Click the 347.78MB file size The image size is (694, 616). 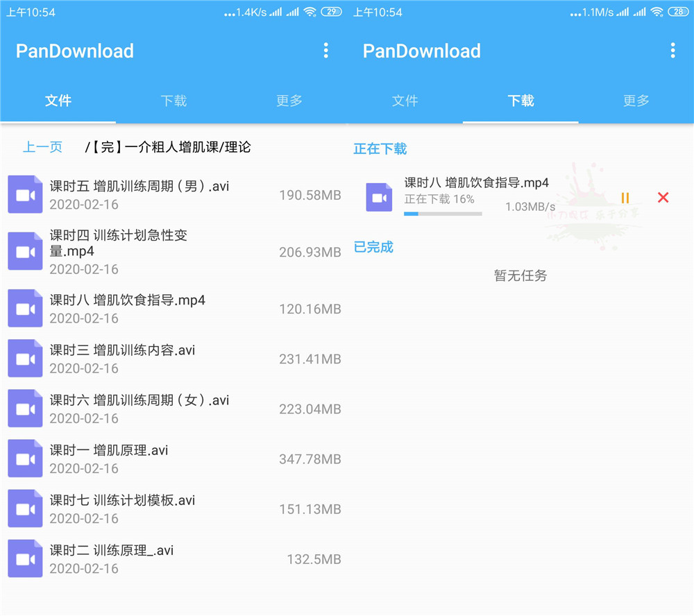pos(310,459)
